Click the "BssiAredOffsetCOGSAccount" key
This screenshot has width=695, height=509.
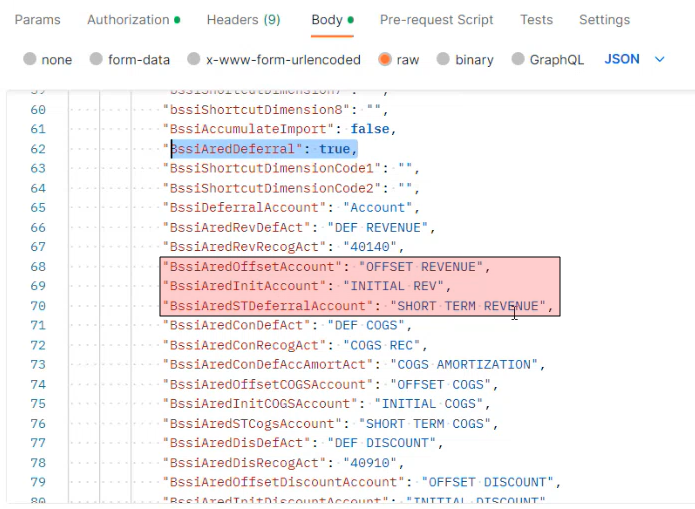pyautogui.click(x=268, y=384)
